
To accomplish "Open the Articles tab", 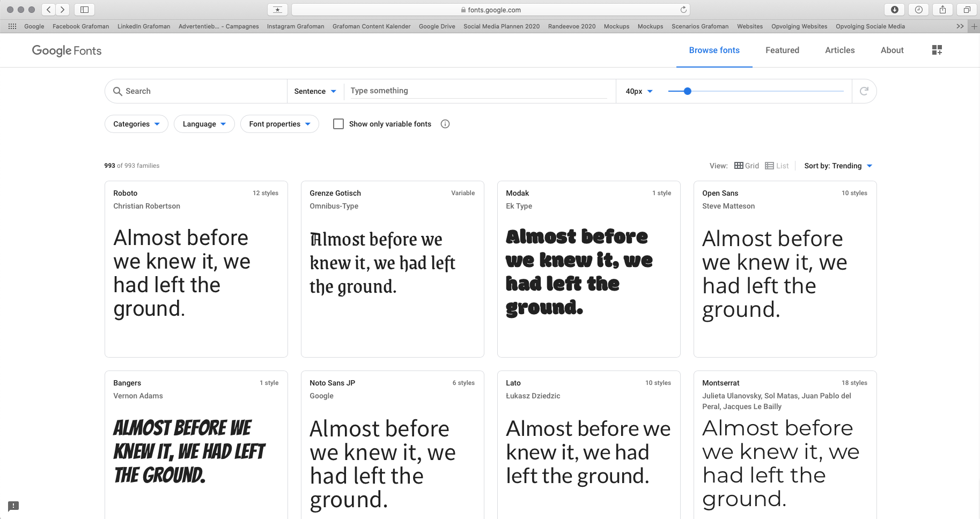I will click(x=839, y=50).
